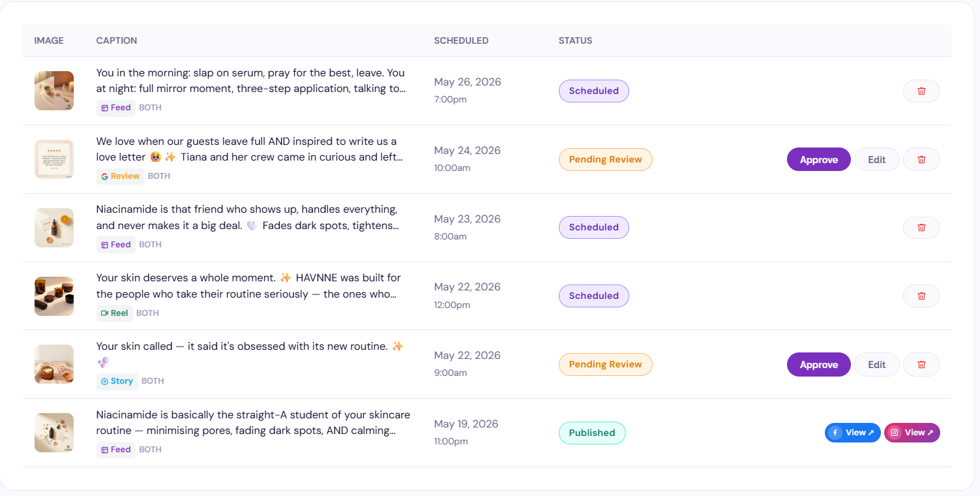Viewport: 980px width, 496px height.
Task: Open caption 'Your skin called — it said'
Action: tap(250, 354)
